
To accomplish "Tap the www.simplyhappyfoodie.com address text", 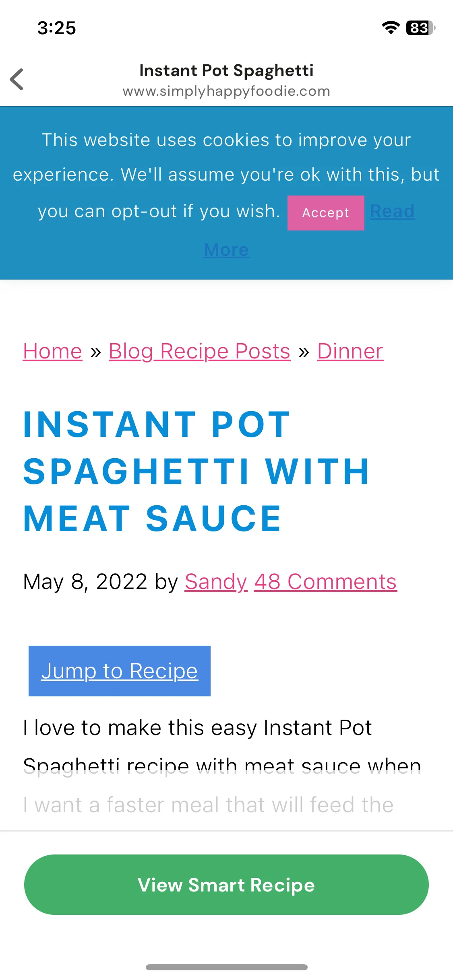I will [x=226, y=91].
